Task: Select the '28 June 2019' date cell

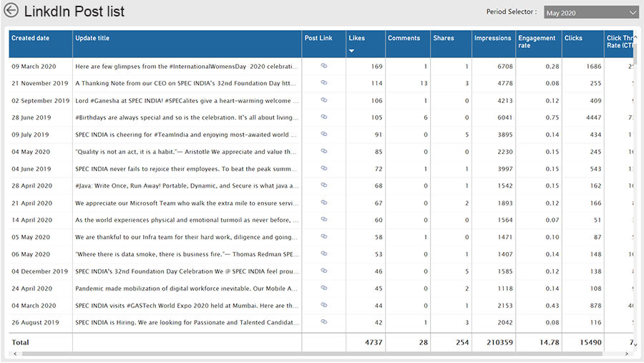Action: pos(31,117)
